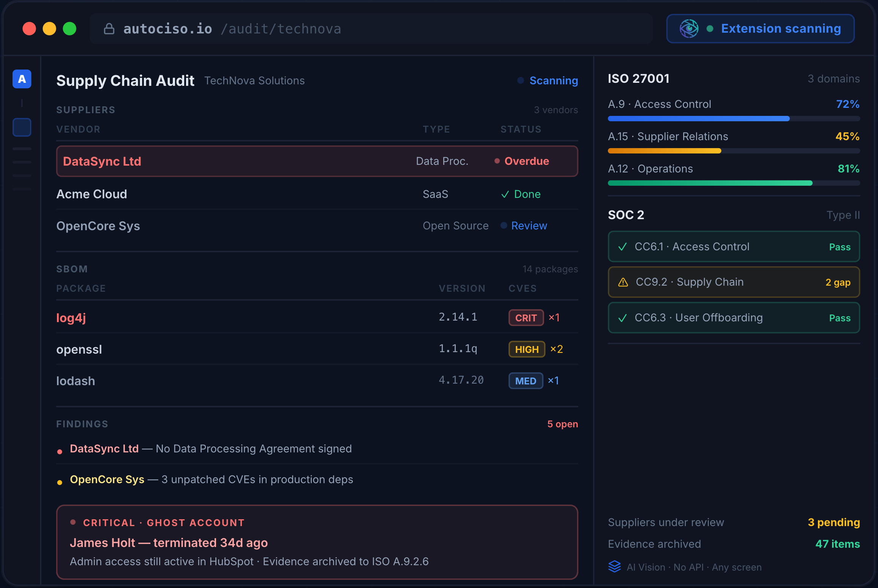Click the HIGH severity badge
Image resolution: width=878 pixels, height=588 pixels.
527,349
